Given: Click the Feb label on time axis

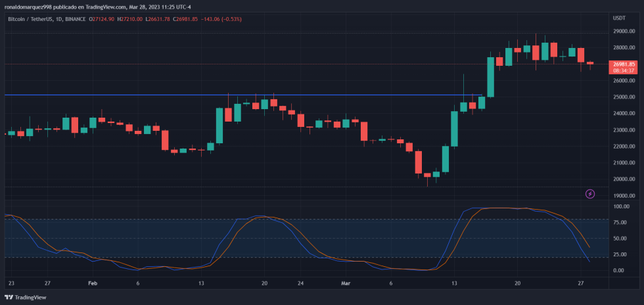Looking at the screenshot, I should click(93, 283).
